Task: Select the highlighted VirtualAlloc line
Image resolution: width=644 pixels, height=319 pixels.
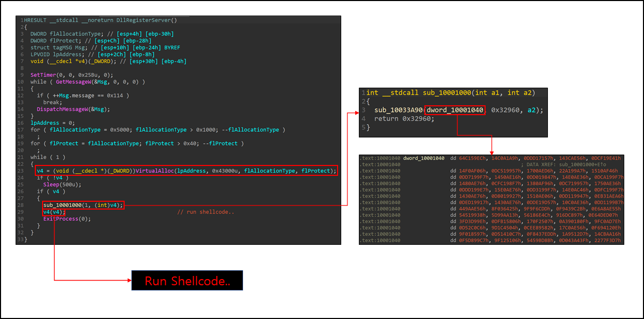Action: [186, 170]
